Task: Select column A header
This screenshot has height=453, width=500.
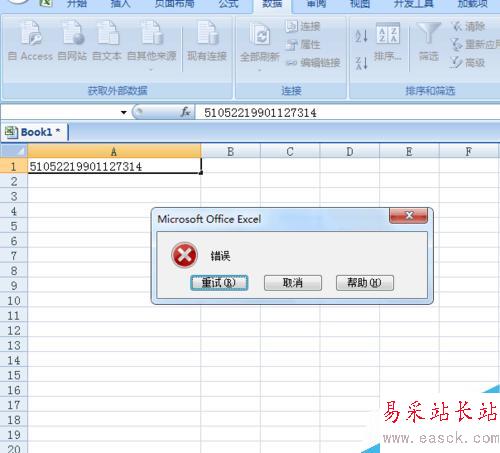Action: [114, 152]
